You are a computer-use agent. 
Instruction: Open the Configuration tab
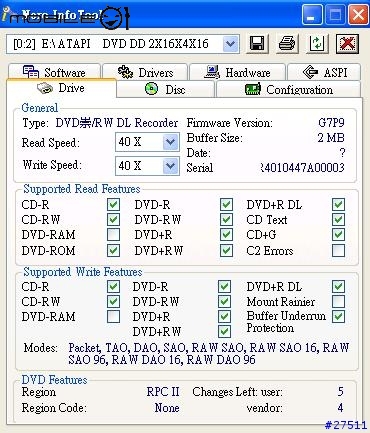289,89
